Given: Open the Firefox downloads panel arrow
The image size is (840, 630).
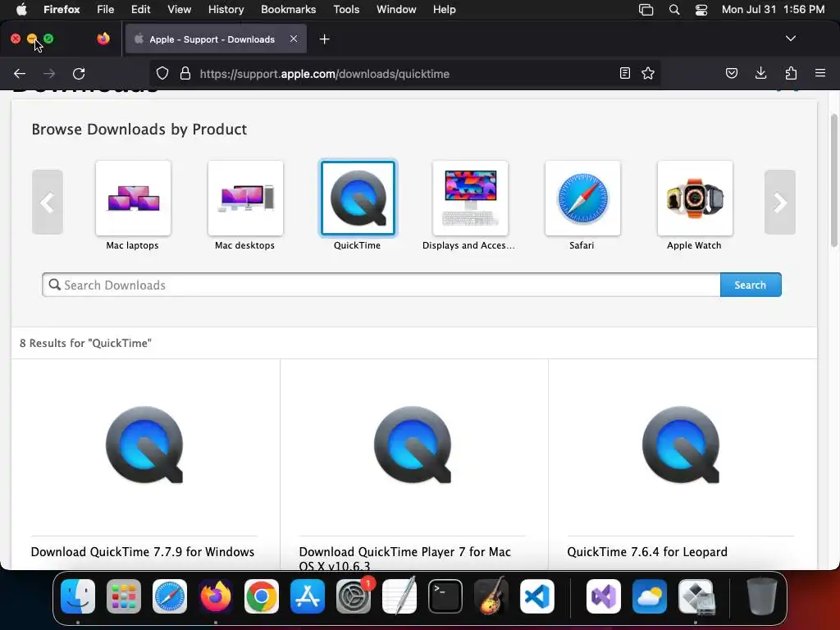Looking at the screenshot, I should pyautogui.click(x=760, y=73).
